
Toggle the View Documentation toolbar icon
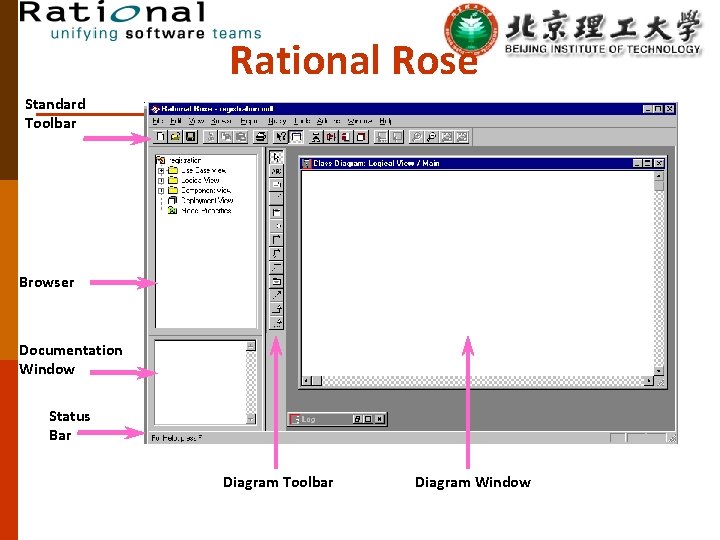point(296,137)
